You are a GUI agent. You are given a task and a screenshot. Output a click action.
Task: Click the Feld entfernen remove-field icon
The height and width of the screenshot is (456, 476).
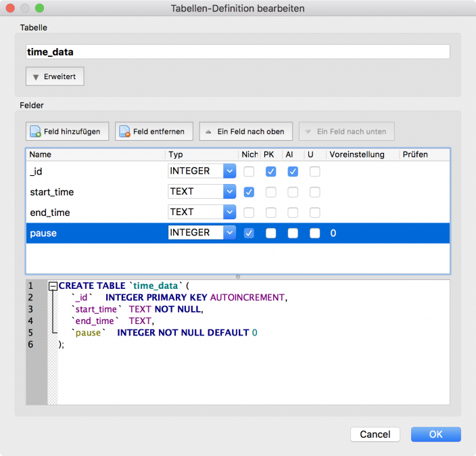(125, 131)
